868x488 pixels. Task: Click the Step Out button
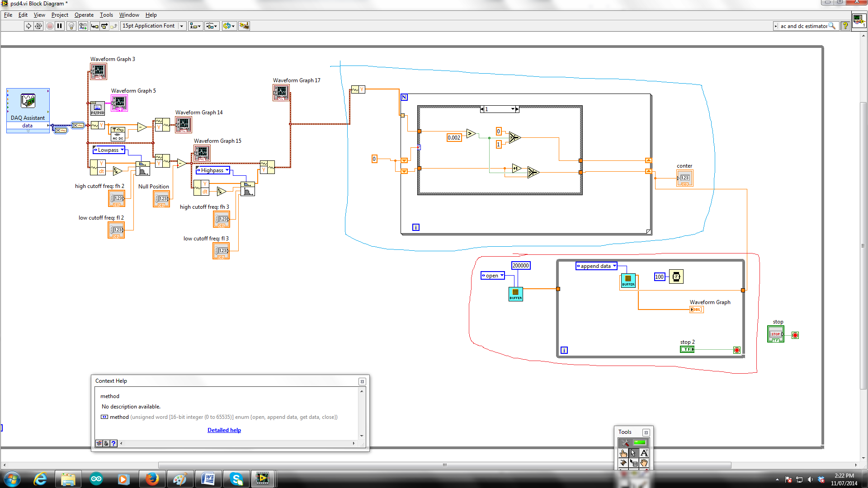pyautogui.click(x=114, y=26)
